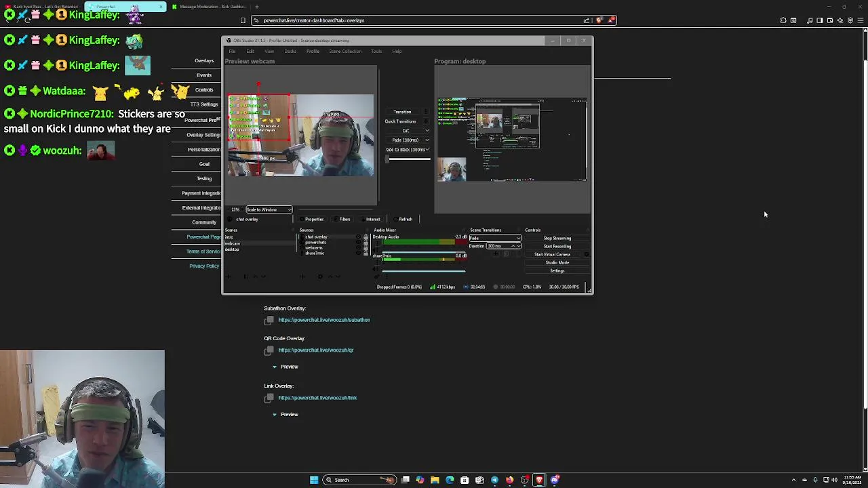
Task: Toggle visibility of powerchats source
Action: coord(359,243)
